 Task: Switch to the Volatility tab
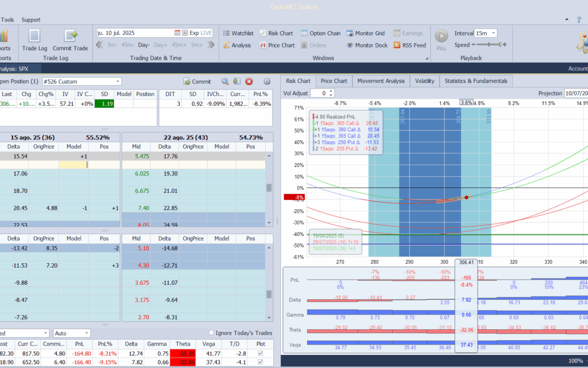pyautogui.click(x=425, y=81)
